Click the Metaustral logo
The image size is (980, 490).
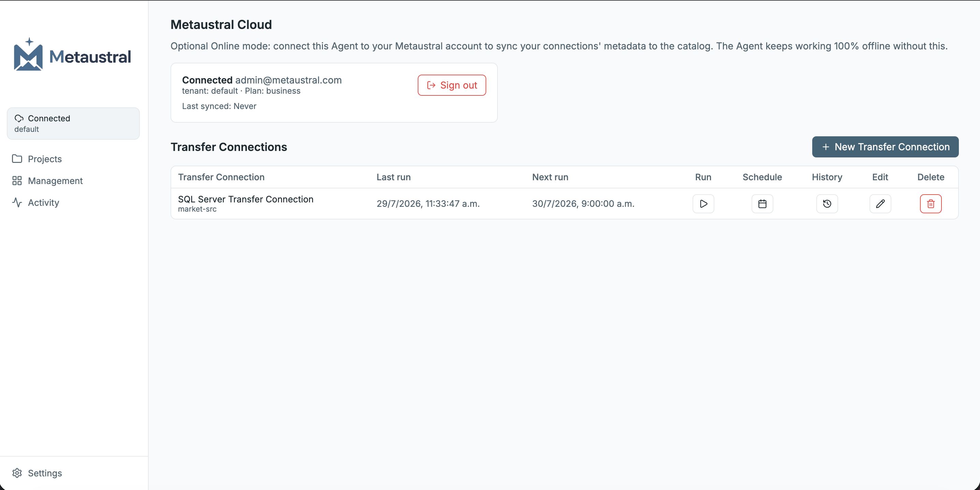pyautogui.click(x=72, y=55)
